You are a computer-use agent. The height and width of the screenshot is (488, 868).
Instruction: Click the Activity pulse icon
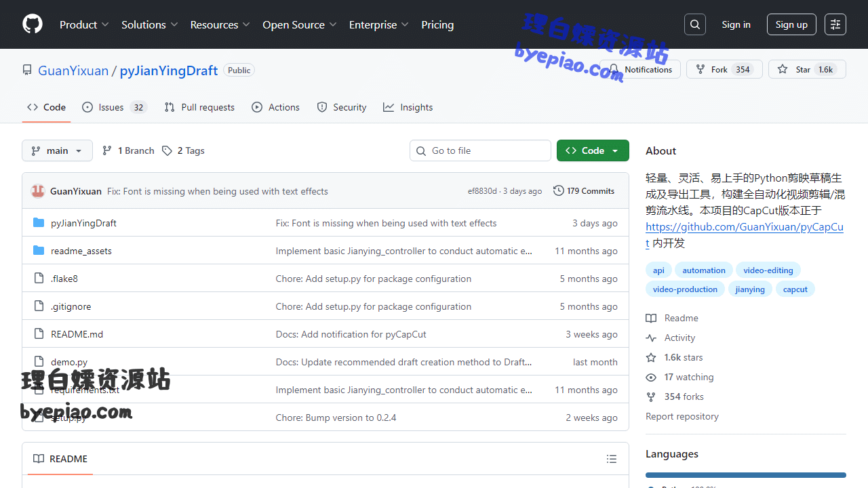pyautogui.click(x=651, y=338)
